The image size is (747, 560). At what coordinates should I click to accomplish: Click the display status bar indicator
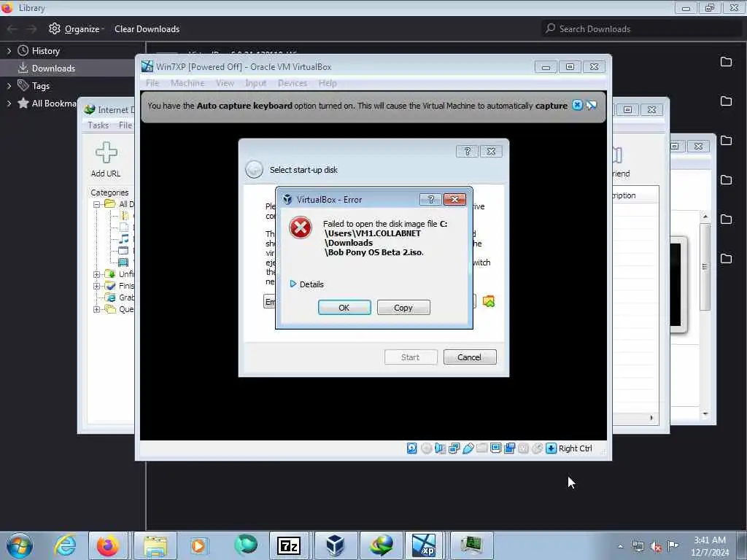tap(495, 448)
